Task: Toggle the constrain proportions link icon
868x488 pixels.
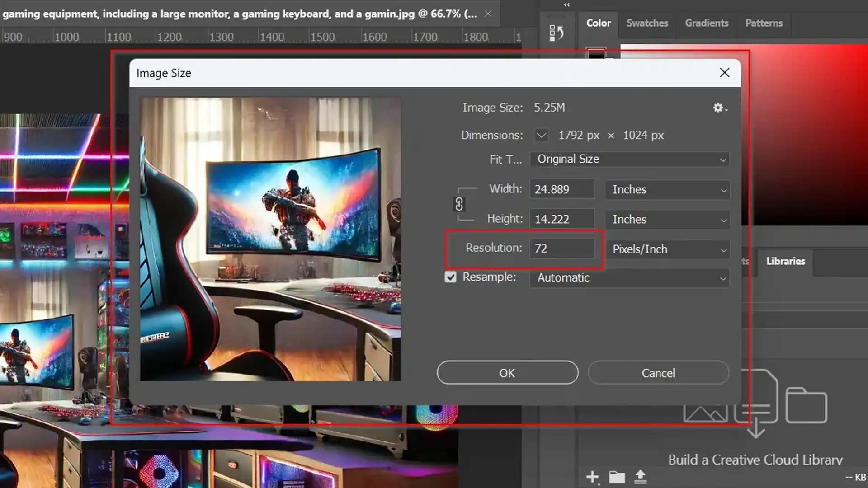Action: (x=459, y=204)
